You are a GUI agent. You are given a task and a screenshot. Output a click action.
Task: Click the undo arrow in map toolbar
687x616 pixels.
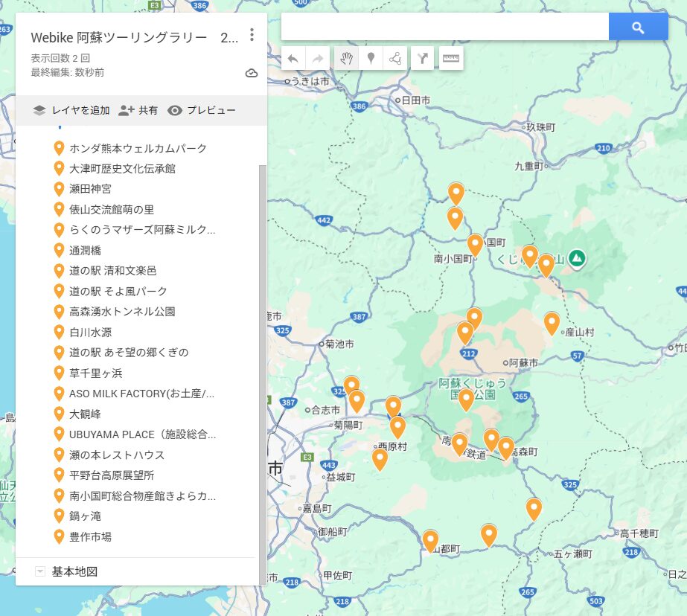tap(293, 58)
